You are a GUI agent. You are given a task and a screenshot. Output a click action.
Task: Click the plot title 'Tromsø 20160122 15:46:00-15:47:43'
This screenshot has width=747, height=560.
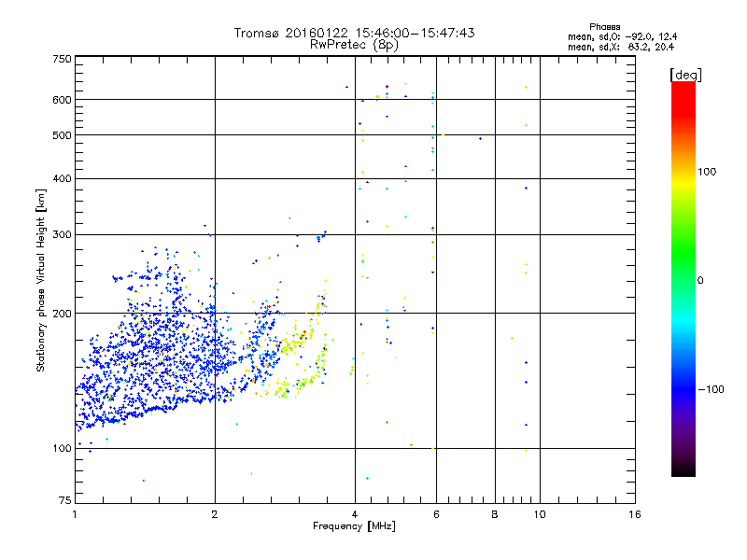pyautogui.click(x=354, y=33)
